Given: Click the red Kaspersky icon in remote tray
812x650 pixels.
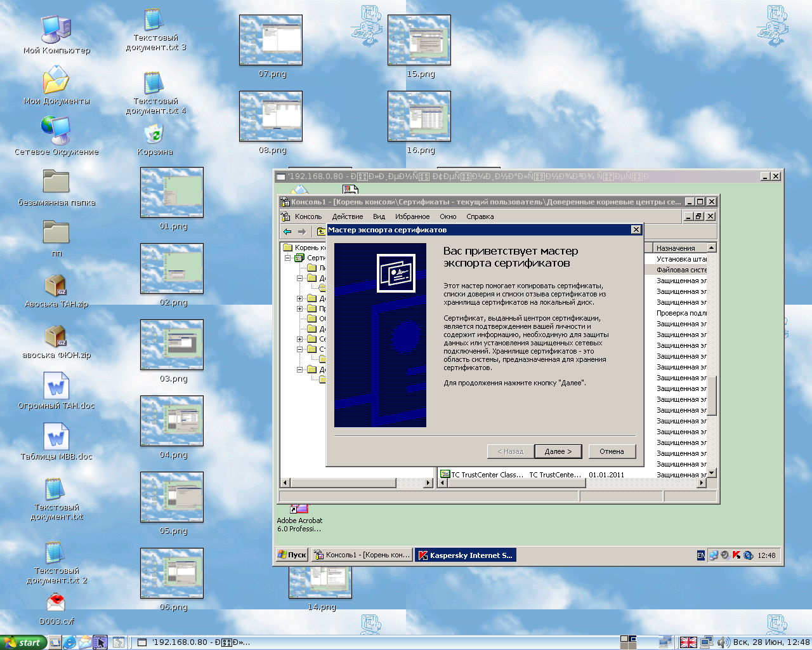Looking at the screenshot, I should pos(736,555).
